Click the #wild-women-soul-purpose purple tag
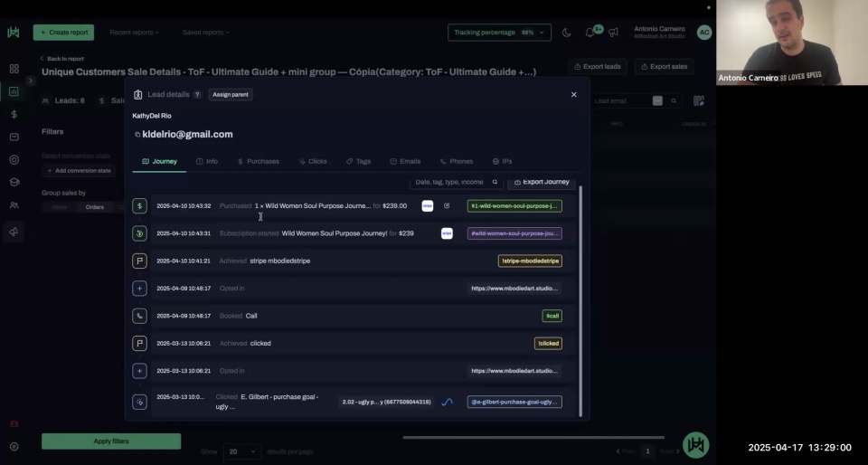The height and width of the screenshot is (465, 868). (x=514, y=233)
